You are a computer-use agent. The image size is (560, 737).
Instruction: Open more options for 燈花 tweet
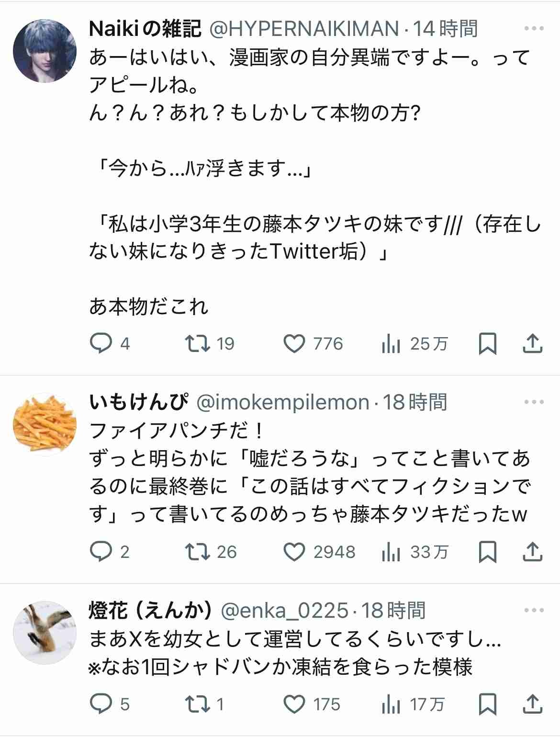tap(534, 611)
